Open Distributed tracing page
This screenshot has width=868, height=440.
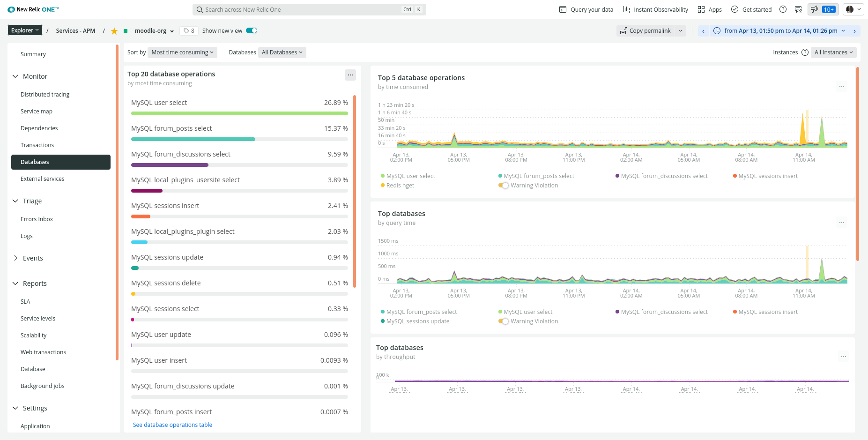(45, 95)
